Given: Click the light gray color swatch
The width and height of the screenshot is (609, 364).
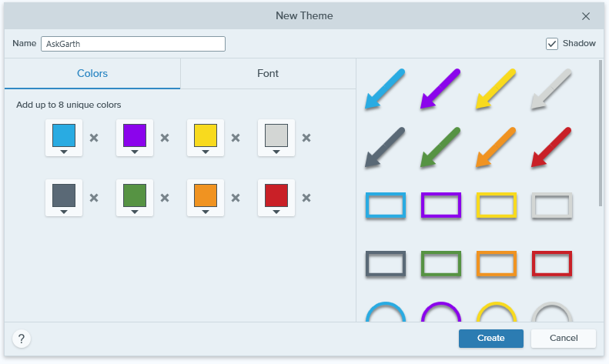Looking at the screenshot, I should [x=276, y=135].
